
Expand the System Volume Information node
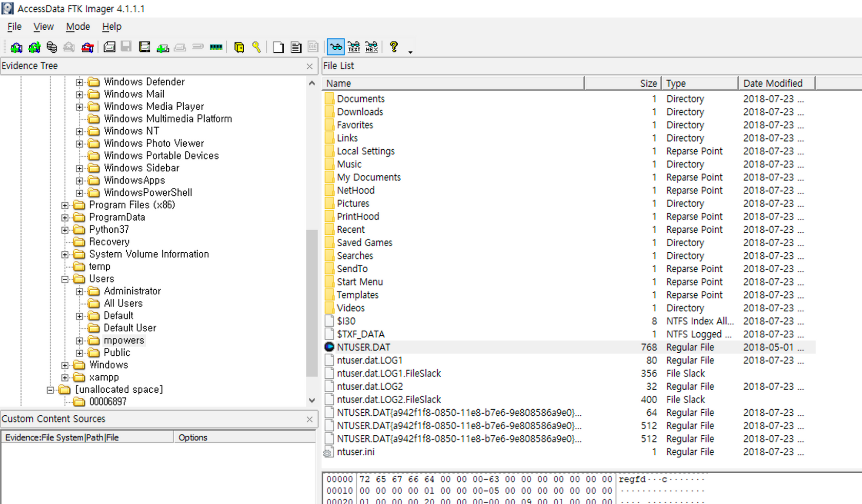coord(65,254)
